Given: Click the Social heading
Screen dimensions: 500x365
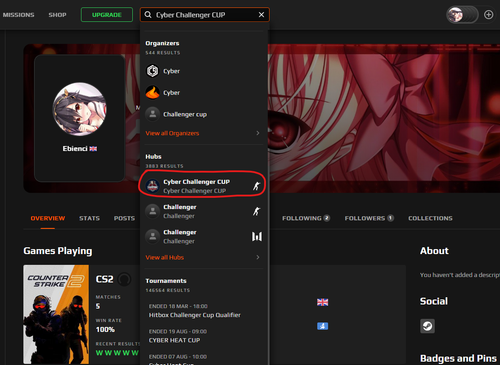Looking at the screenshot, I should point(434,301).
